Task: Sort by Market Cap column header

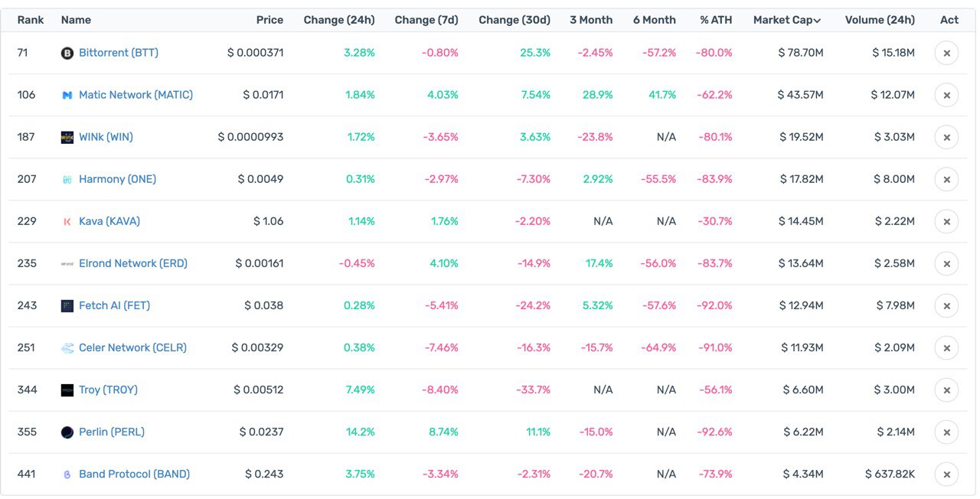Action: click(787, 20)
